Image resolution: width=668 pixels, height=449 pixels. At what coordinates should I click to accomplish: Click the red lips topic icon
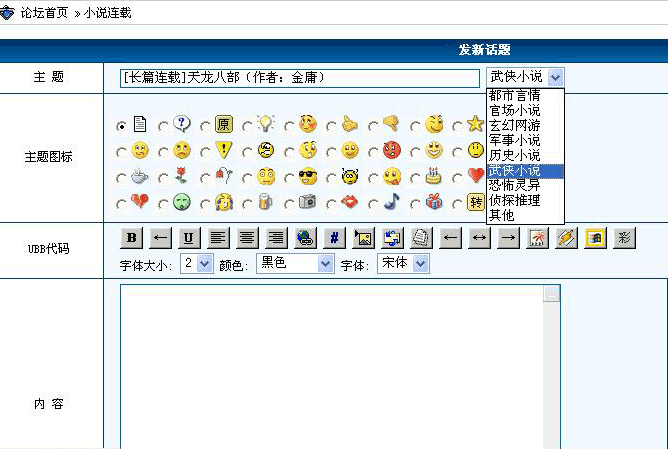point(349,202)
